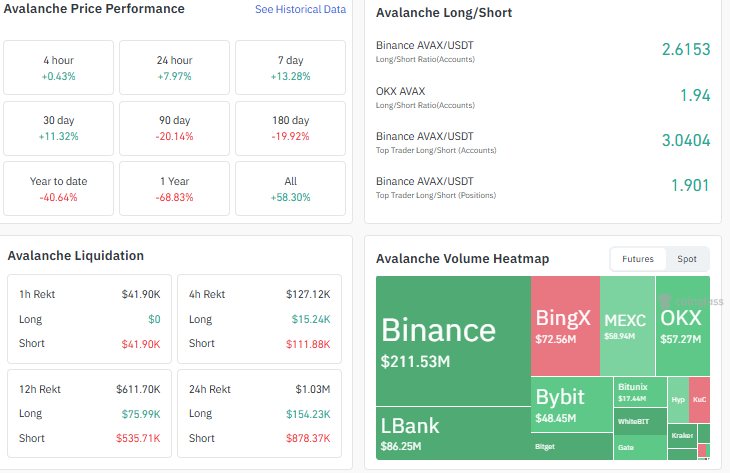Screen dimensions: 730x473
Task: Click the 12h Rekt total $611.70K
Action: coord(138,389)
